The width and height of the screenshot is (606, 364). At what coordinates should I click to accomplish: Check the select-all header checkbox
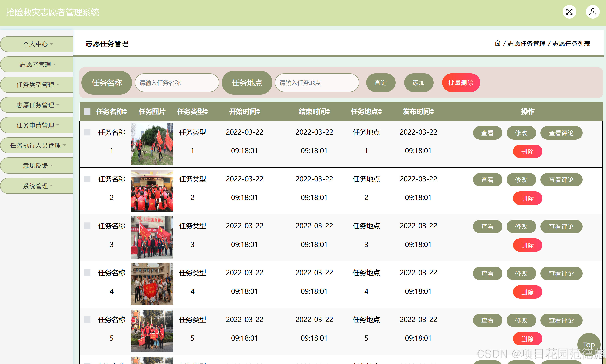pos(87,112)
